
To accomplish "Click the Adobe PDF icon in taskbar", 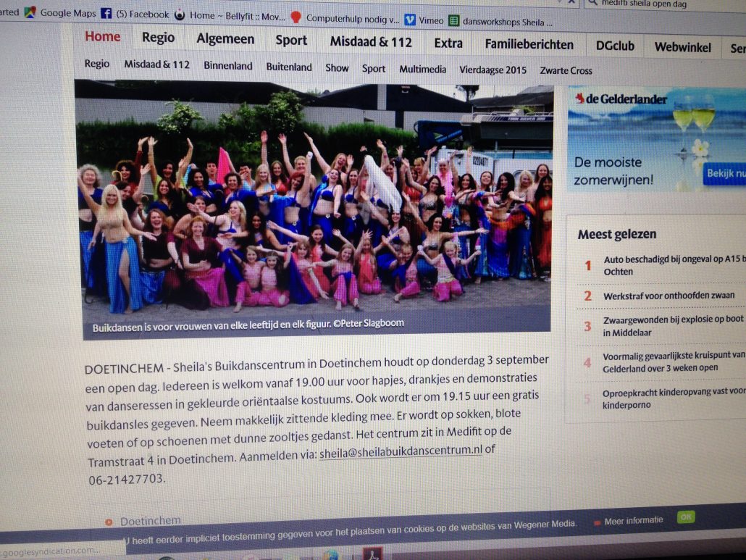I will pos(372,554).
